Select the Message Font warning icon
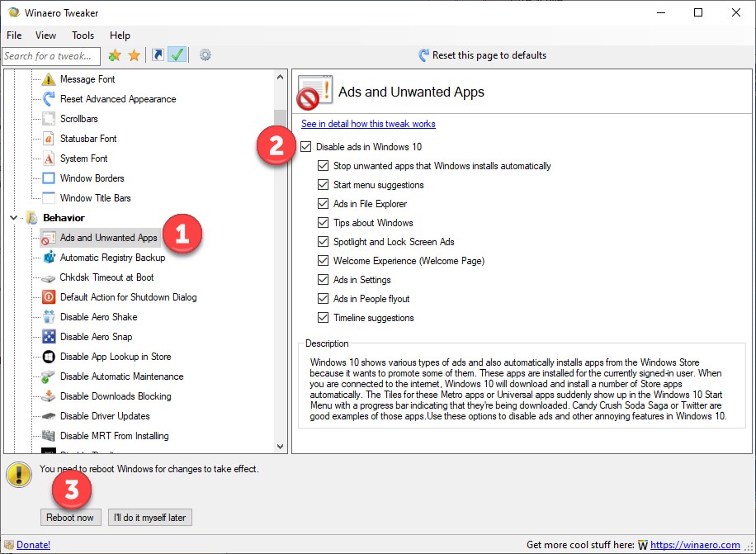756x554 pixels. (x=48, y=79)
